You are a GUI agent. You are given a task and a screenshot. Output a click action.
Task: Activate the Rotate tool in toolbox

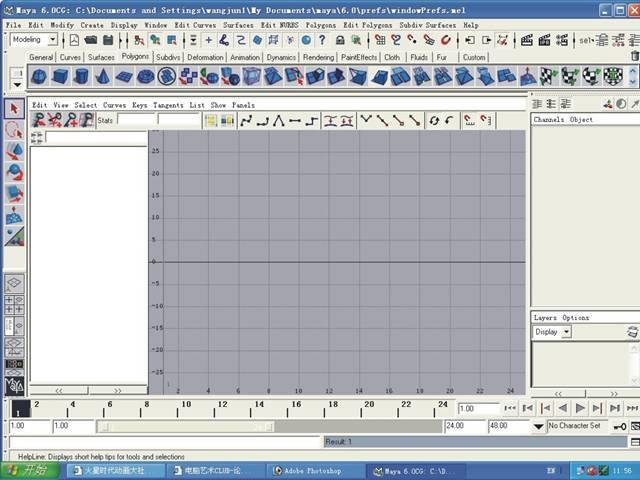14,172
